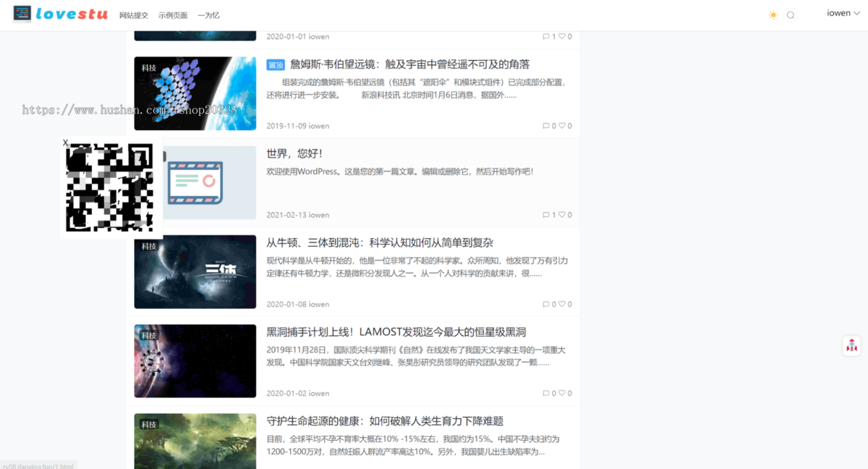868x469 pixels.
Task: Click comment icon on 2021-02-13 post
Action: click(546, 215)
